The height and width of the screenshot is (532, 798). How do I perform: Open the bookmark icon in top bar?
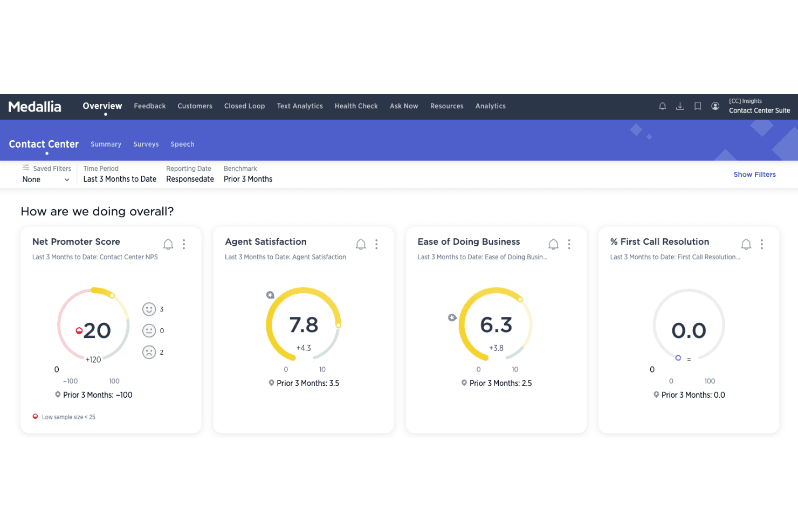698,106
